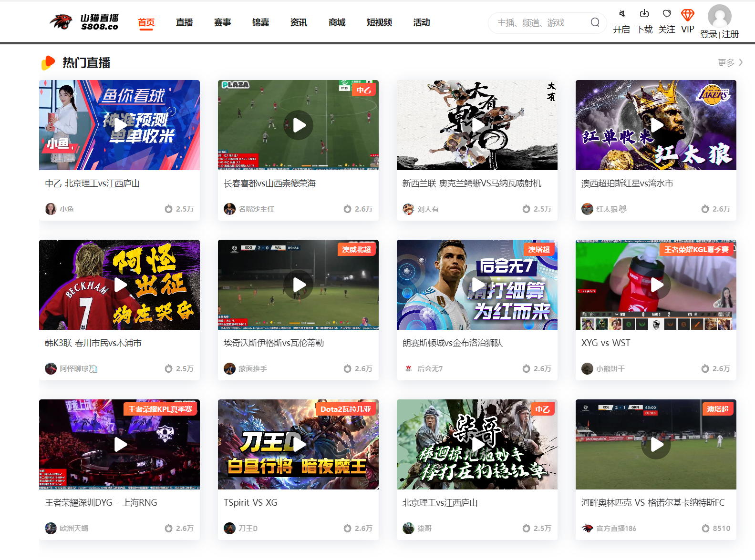Click the 下载 download icon
The height and width of the screenshot is (560, 755).
(644, 14)
